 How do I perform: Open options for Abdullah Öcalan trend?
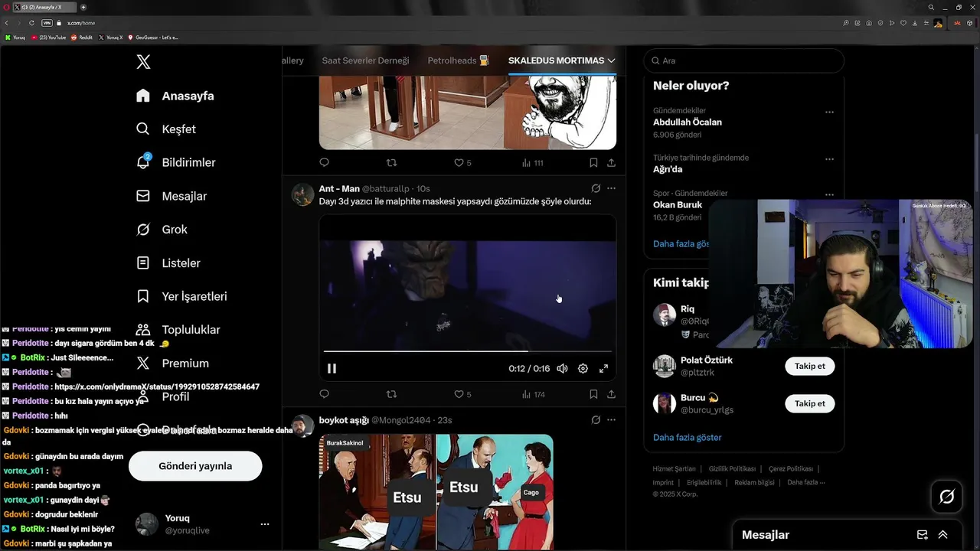click(x=829, y=112)
